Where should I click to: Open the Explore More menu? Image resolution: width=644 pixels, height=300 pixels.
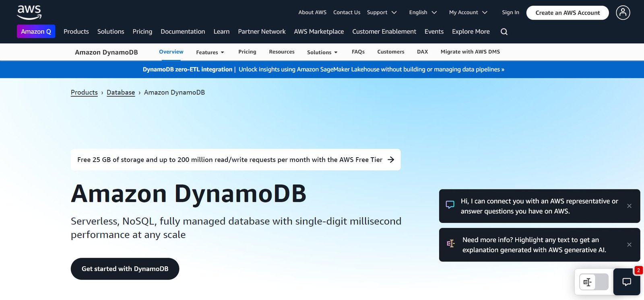pyautogui.click(x=471, y=31)
